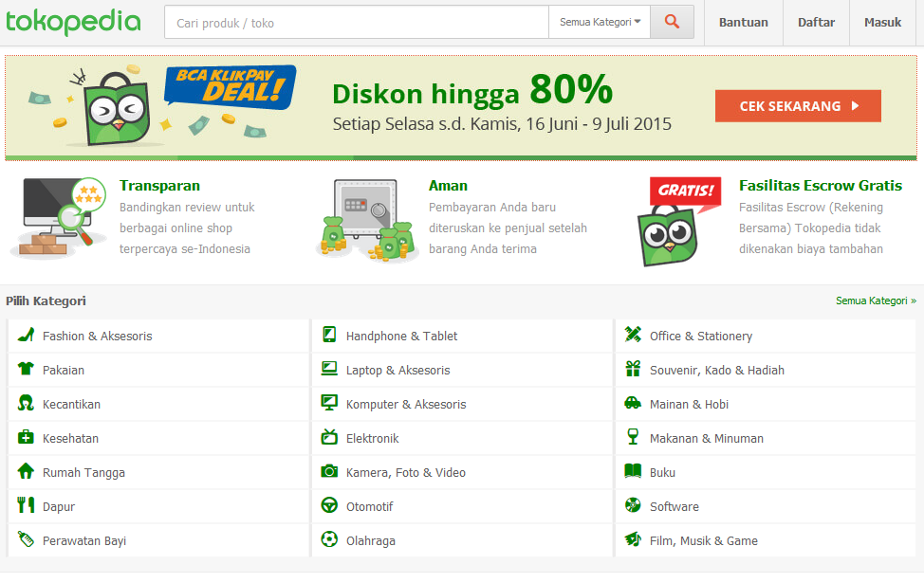Click the open book icon for Buku

(x=633, y=471)
